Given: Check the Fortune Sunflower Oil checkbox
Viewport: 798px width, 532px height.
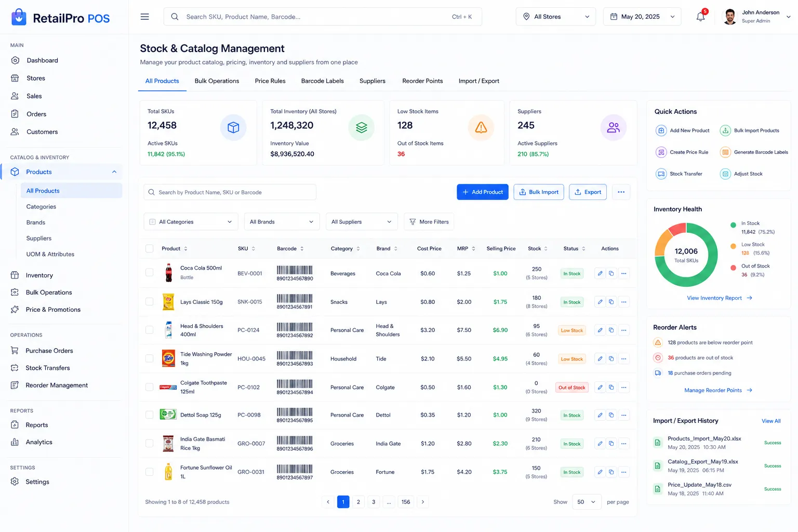Looking at the screenshot, I should (x=150, y=472).
